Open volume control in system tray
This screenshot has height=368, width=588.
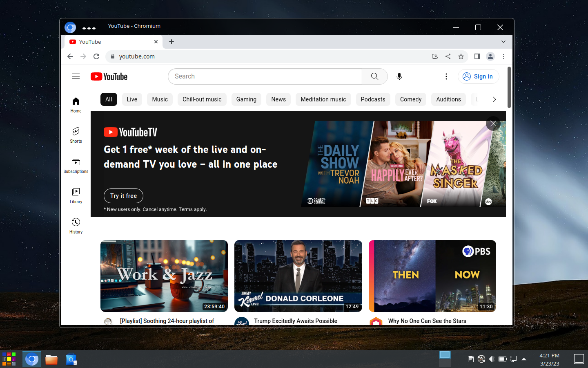point(492,359)
